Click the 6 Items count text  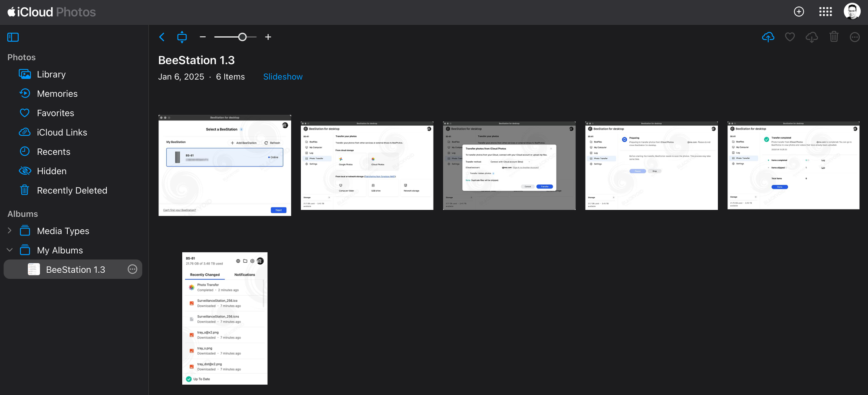pos(230,77)
